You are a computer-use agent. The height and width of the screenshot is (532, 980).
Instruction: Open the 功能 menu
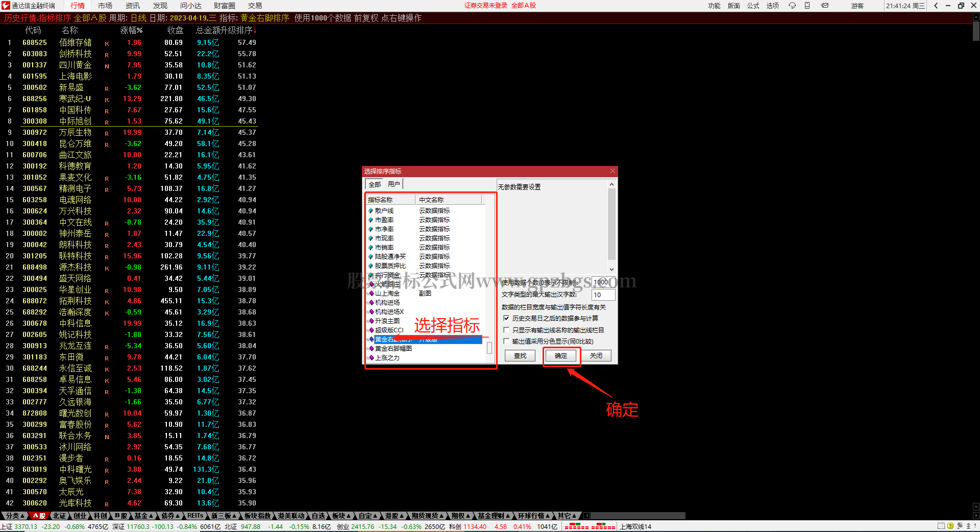point(715,6)
